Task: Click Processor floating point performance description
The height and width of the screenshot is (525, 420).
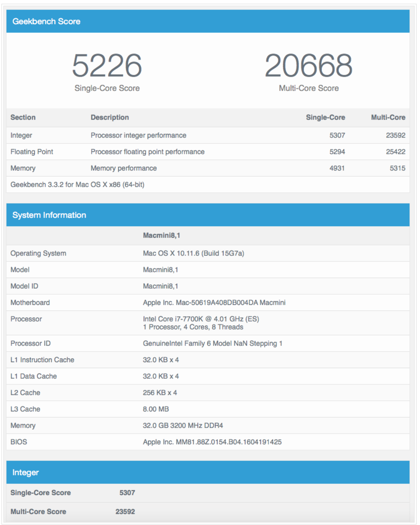Action: 148,152
